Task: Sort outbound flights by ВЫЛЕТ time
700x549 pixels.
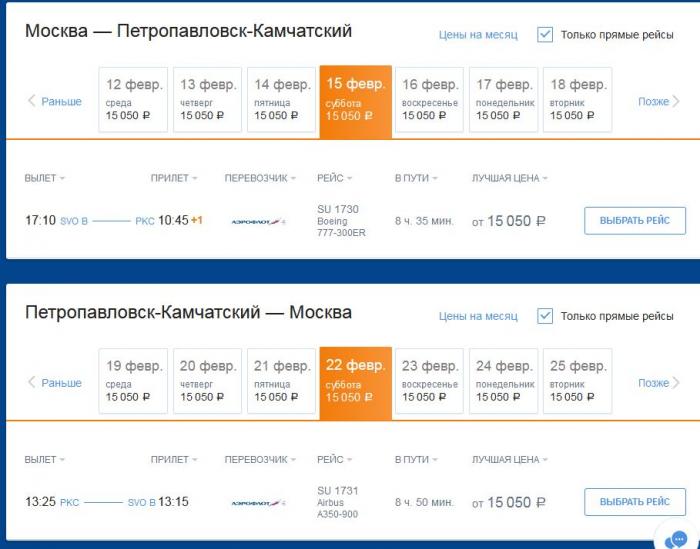Action: pyautogui.click(x=45, y=178)
